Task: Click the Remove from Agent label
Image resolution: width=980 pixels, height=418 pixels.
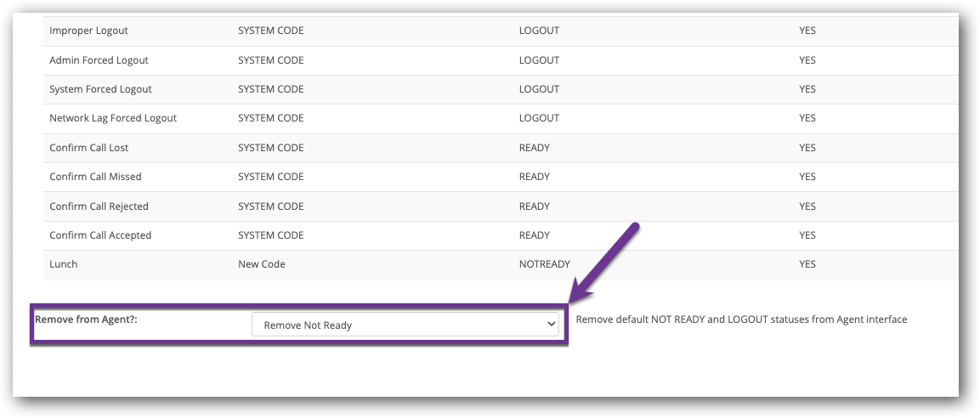Action: pyautogui.click(x=86, y=319)
